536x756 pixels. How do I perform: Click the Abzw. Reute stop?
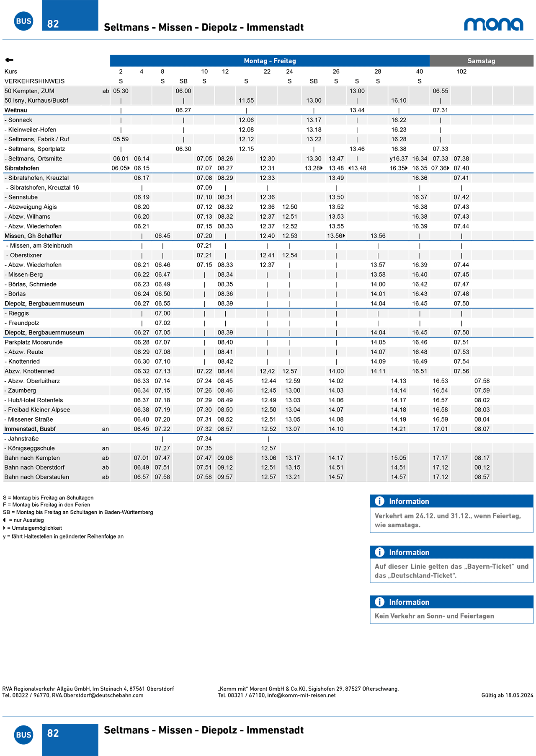pyautogui.click(x=24, y=352)
